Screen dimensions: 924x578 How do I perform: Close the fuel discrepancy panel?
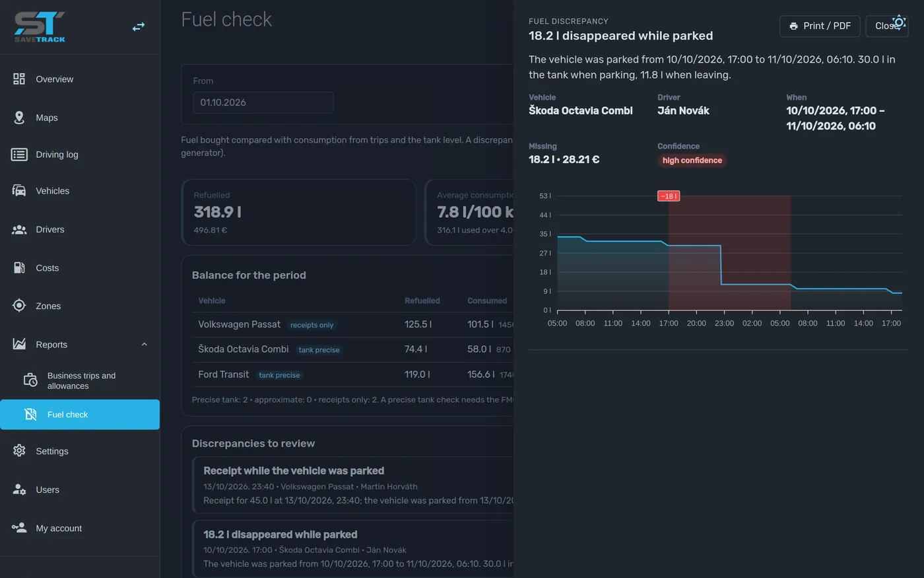click(886, 26)
